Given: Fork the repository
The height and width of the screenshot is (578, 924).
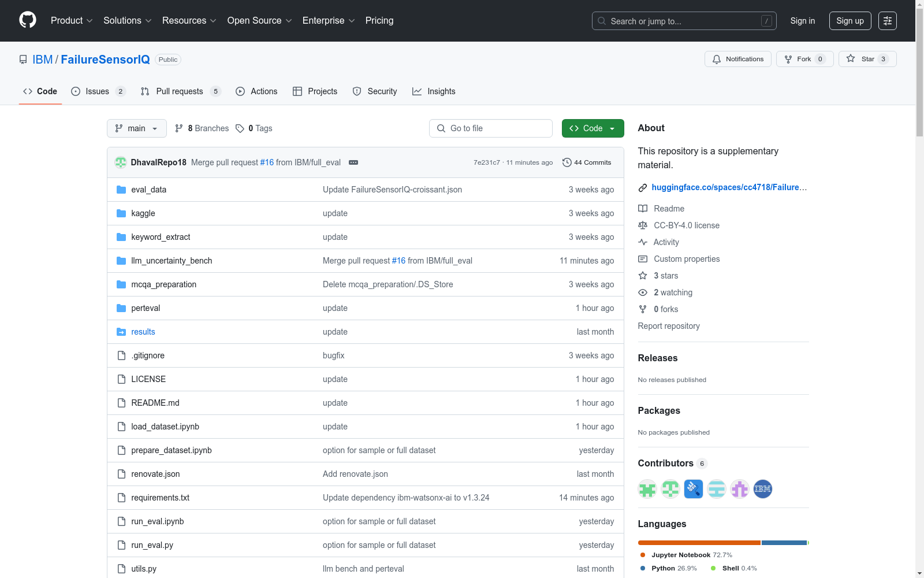Looking at the screenshot, I should click(805, 59).
